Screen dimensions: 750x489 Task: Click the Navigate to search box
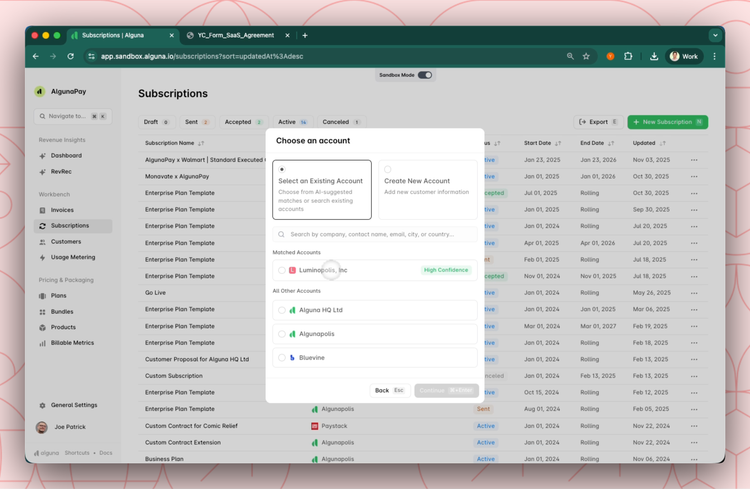click(x=73, y=116)
